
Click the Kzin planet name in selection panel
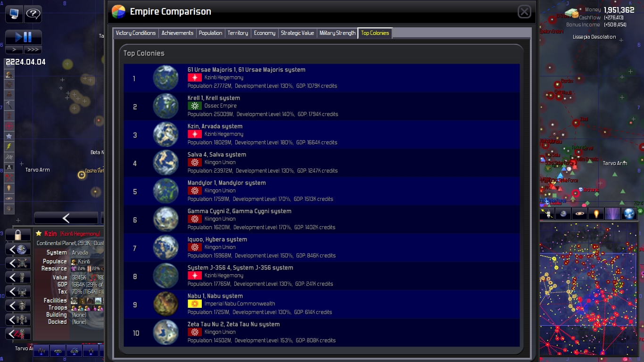point(50,234)
